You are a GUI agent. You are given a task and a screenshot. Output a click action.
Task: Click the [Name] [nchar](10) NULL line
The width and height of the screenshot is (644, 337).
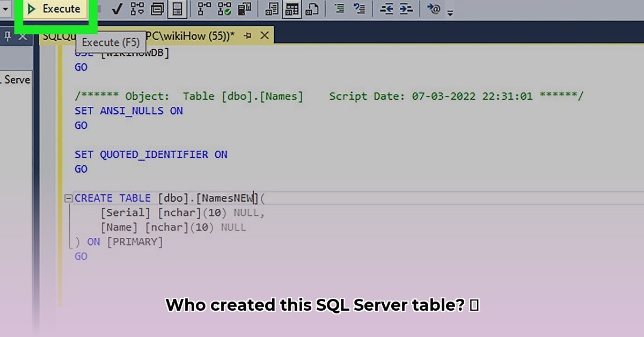[173, 227]
